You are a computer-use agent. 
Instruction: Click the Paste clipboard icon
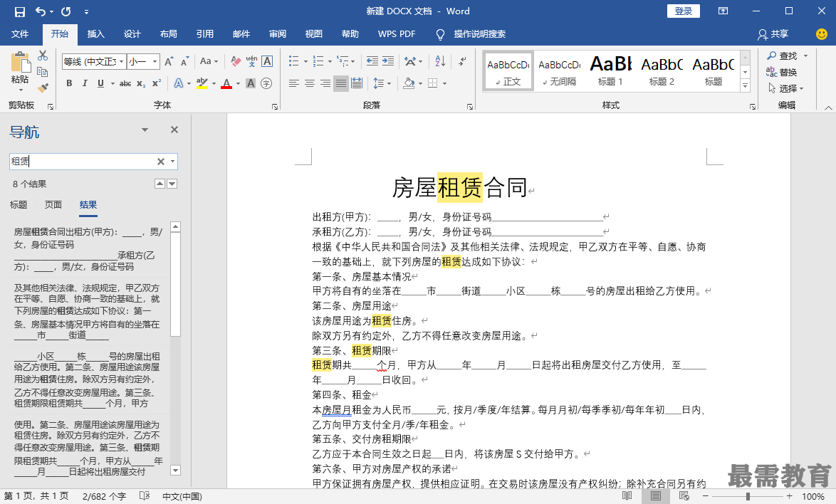click(20, 63)
